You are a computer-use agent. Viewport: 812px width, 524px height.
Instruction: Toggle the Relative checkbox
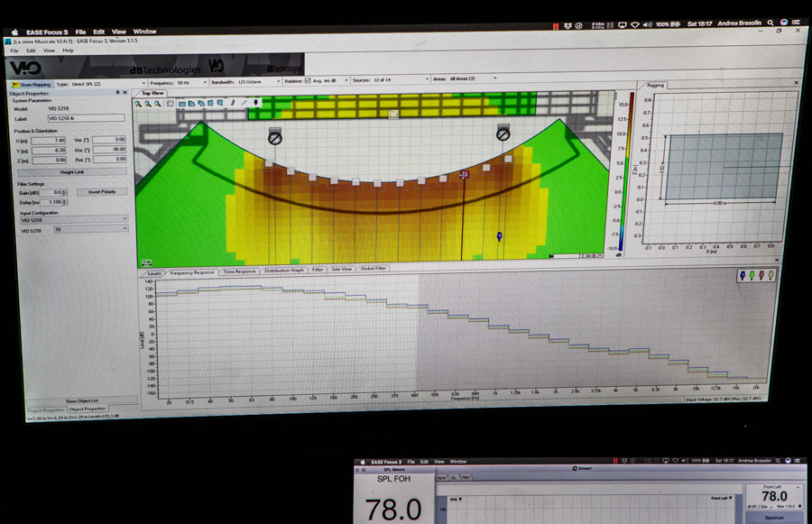click(x=309, y=81)
